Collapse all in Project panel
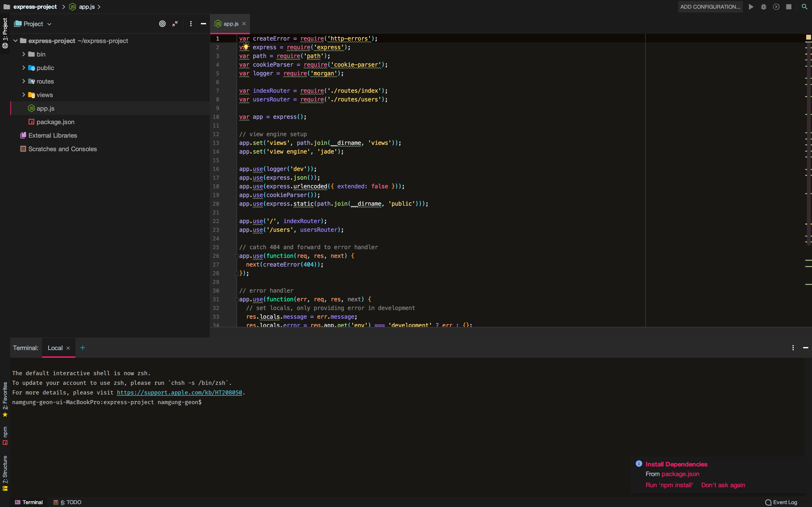This screenshot has height=507, width=812. click(175, 24)
